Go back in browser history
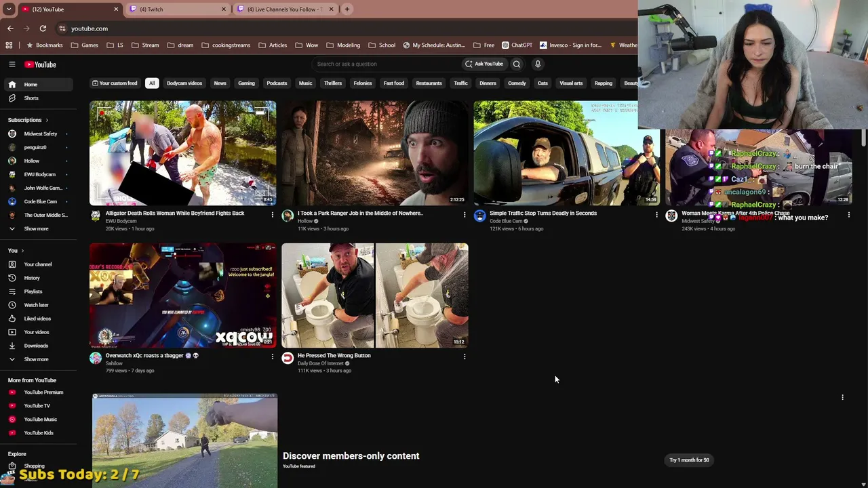The width and height of the screenshot is (868, 488). point(10,28)
